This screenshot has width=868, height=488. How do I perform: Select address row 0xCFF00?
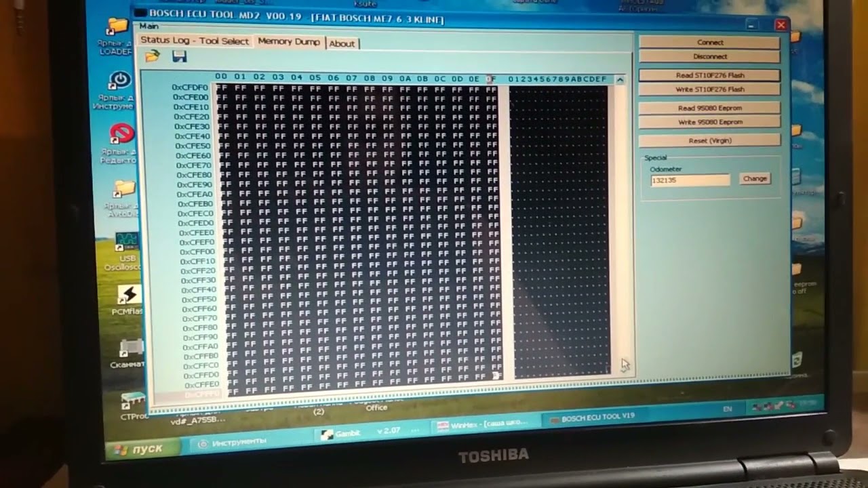197,251
